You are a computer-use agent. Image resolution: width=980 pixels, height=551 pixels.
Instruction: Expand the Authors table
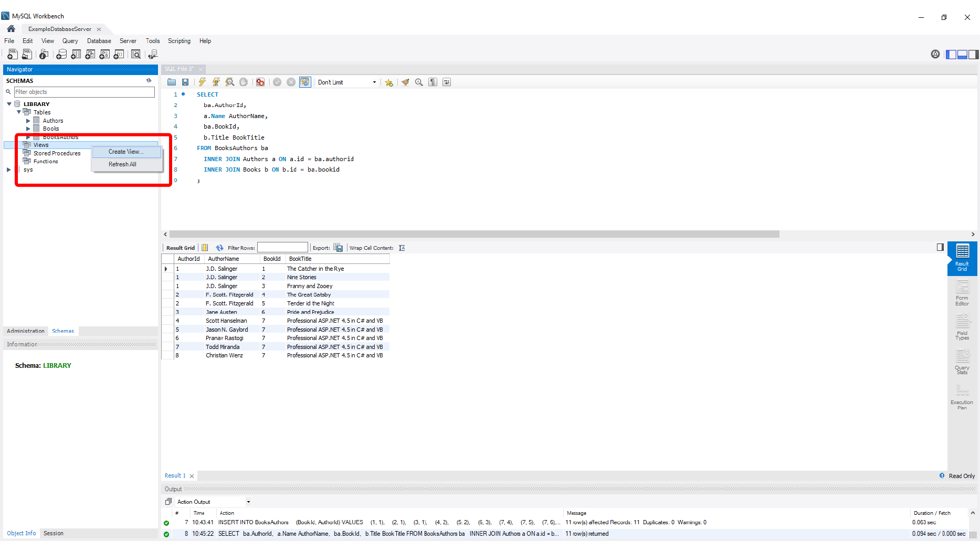tap(28, 121)
